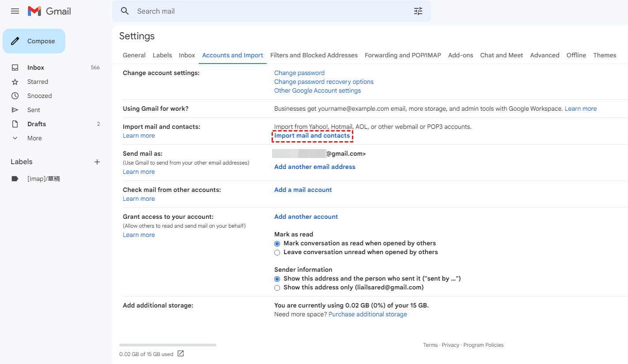Image resolution: width=628 pixels, height=364 pixels.
Task: Select Mark conversation as read option
Action: coord(277,244)
